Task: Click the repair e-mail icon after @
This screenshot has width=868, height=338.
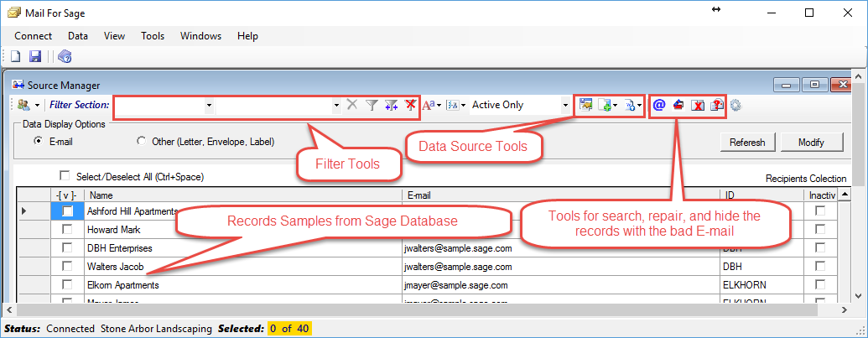Action: (x=678, y=105)
